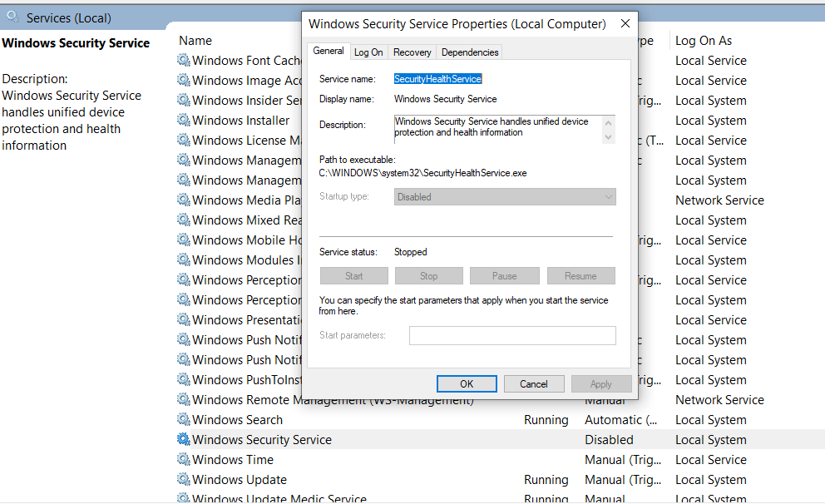Click the executable path SecurityHealthService.exe text
Screen dimensions: 825x504
[x=422, y=173]
